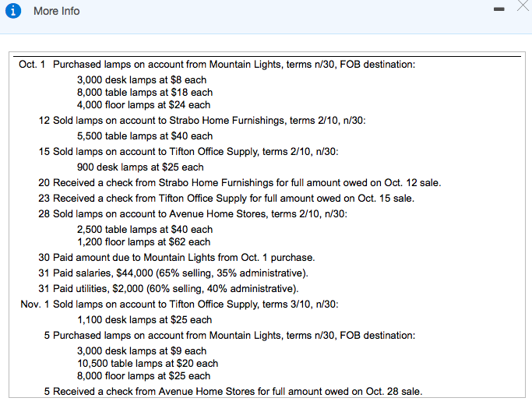Viewport: 532px width, 412px height.
Task: Click '8,000 floor lamps at $25 each'
Action: [144, 376]
